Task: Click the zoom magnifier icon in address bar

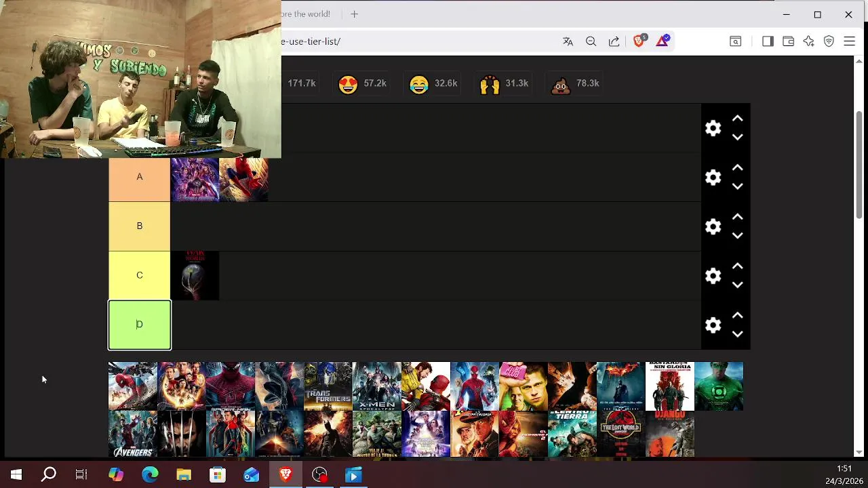Action: 591,41
